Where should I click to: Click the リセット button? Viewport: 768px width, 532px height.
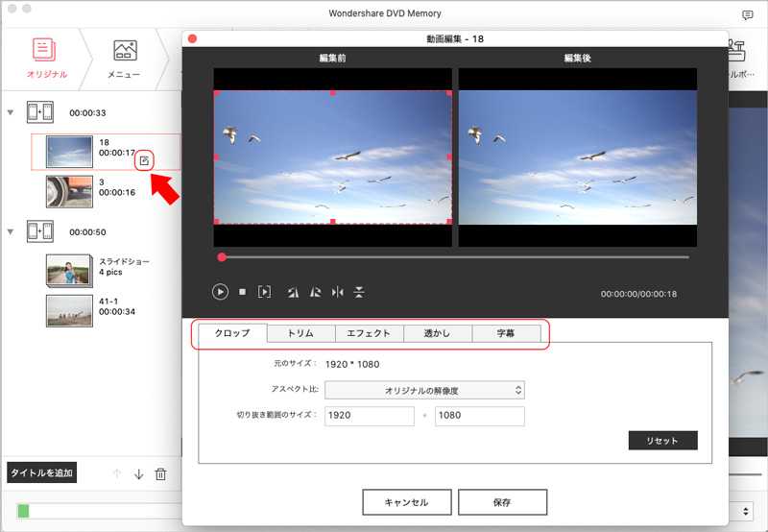pyautogui.click(x=662, y=441)
